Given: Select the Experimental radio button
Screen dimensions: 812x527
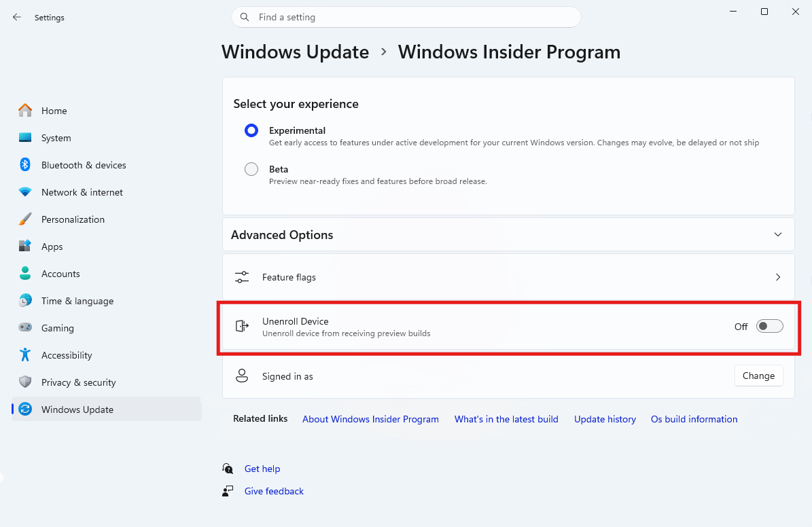Looking at the screenshot, I should 251,130.
